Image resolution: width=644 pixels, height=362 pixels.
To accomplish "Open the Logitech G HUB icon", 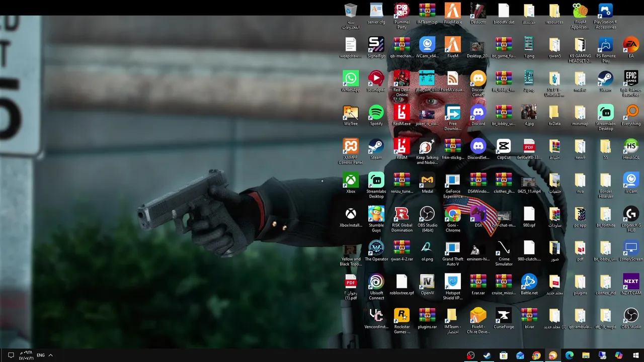I will (x=631, y=219).
